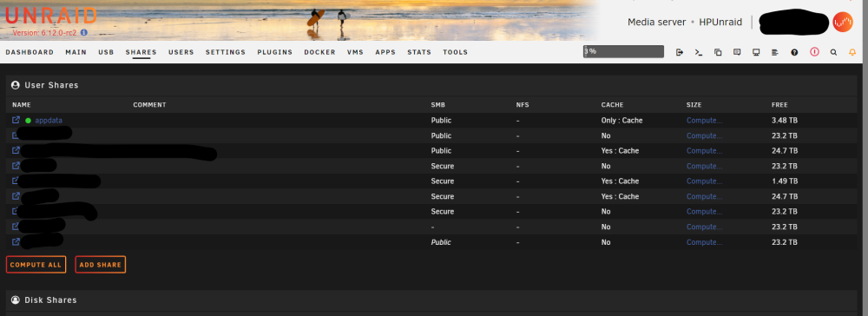Open the file manager copy icon

coord(718,52)
